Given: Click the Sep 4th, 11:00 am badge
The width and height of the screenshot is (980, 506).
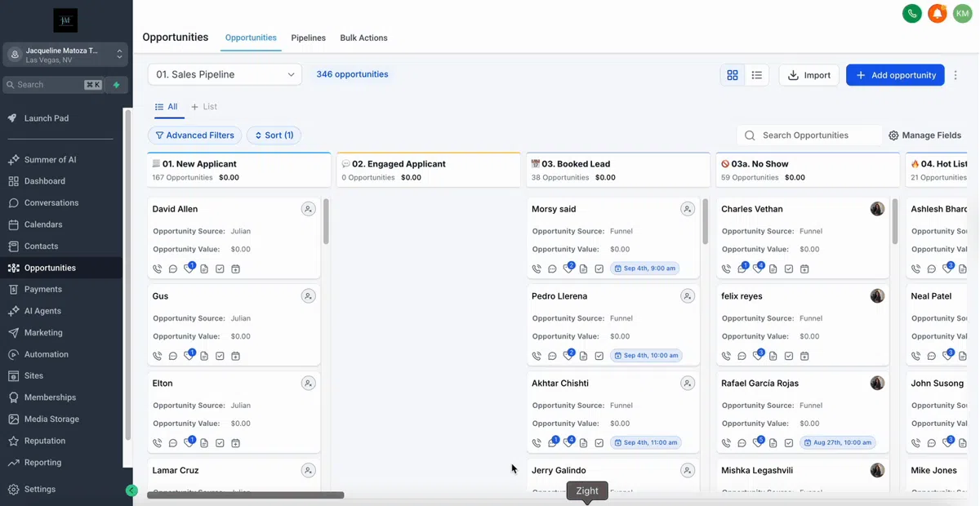Looking at the screenshot, I should [647, 442].
